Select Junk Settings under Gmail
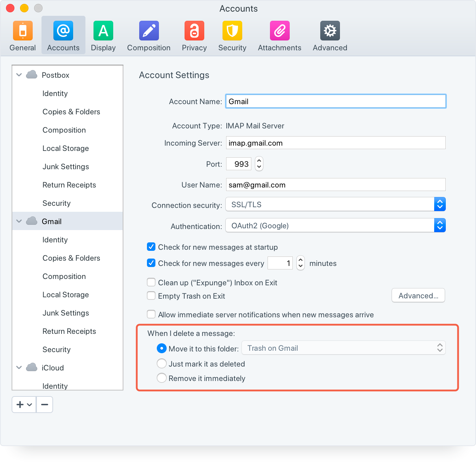Screen dimensions: 476x464 coord(65,313)
